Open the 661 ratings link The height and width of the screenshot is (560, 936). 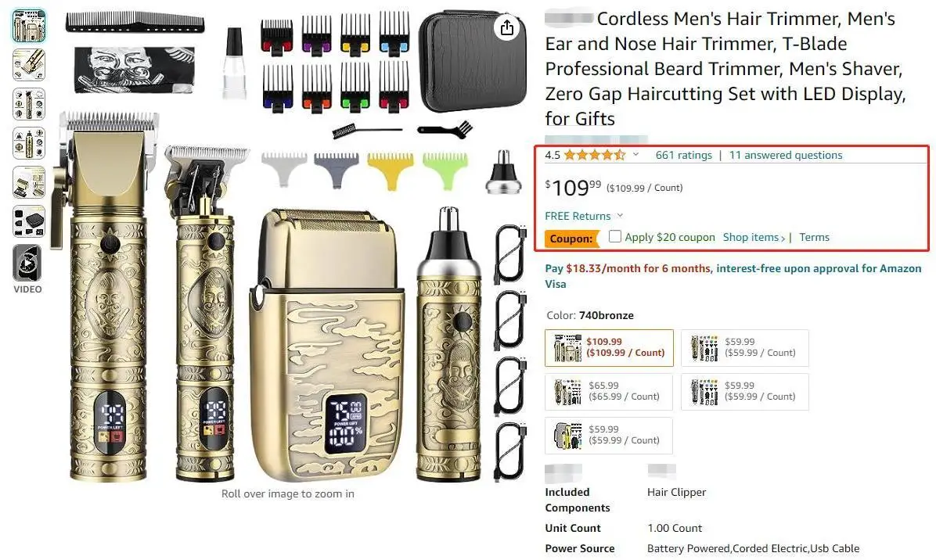[683, 155]
